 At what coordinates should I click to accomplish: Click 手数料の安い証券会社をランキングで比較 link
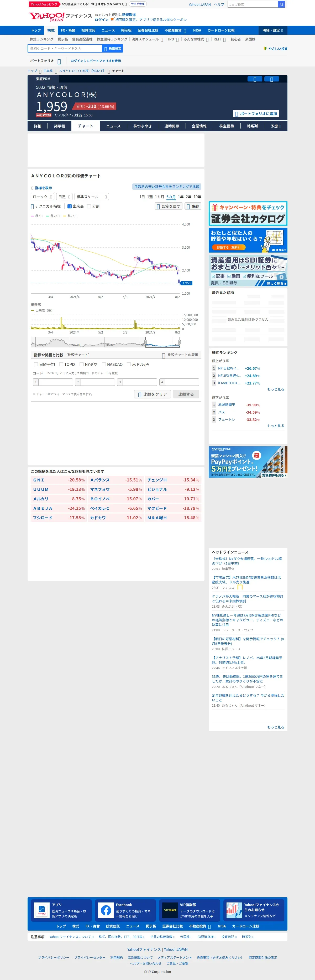click(167, 187)
